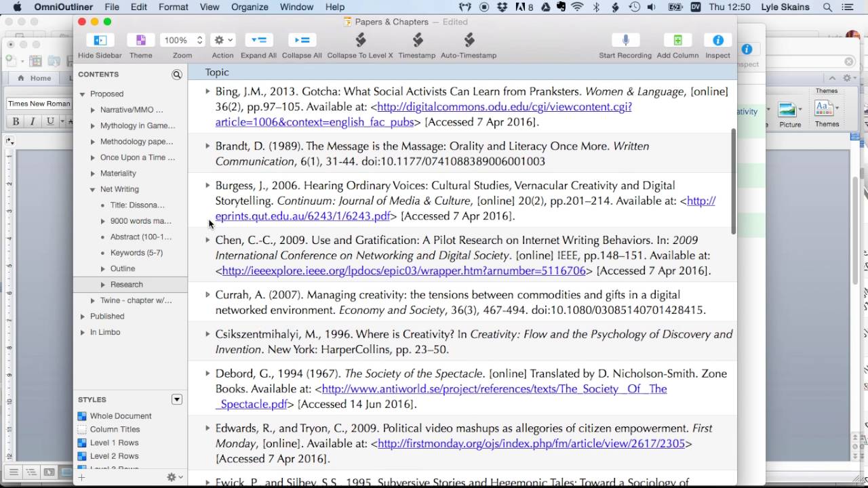868x488 pixels.
Task: Toggle Italic in the Word window
Action: pyautogui.click(x=32, y=121)
